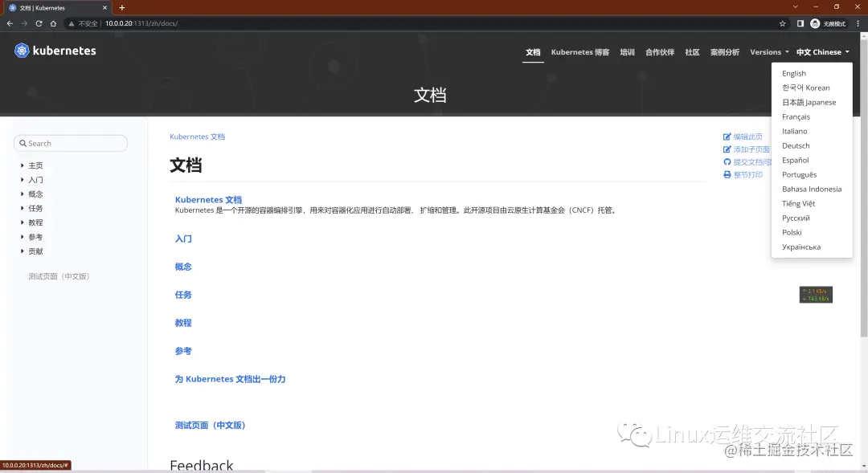The image size is (868, 473).
Task: Click the browser back arrow icon
Action: (9, 23)
